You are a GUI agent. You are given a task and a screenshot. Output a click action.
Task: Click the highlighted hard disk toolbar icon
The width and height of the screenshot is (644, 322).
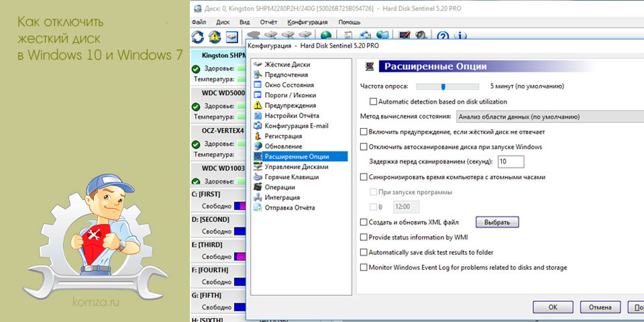(x=232, y=37)
